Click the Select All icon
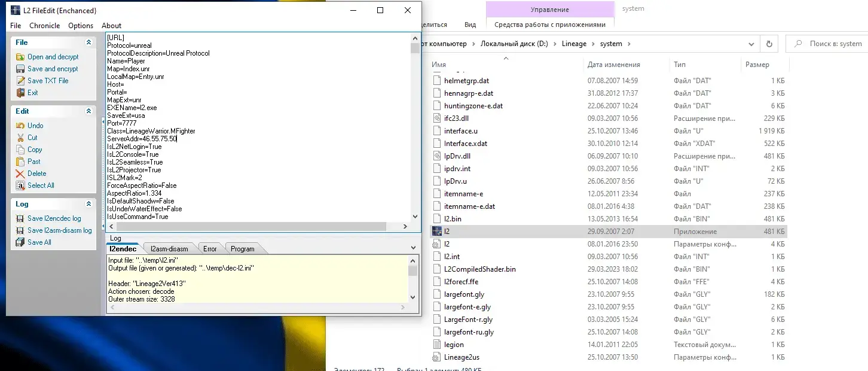 pyautogui.click(x=20, y=185)
